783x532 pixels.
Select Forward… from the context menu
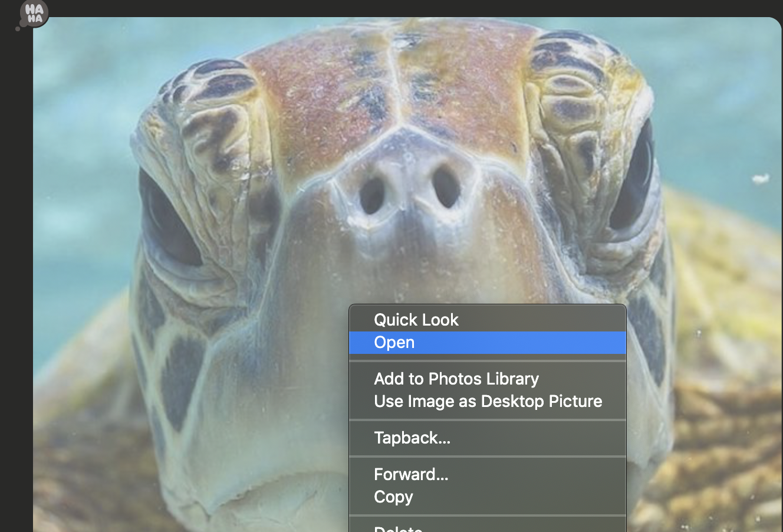click(x=488, y=474)
